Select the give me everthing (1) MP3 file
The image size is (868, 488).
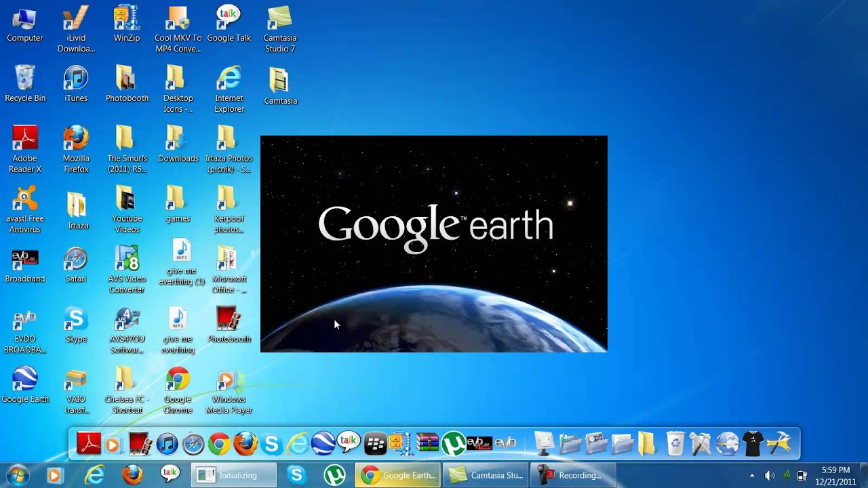coord(181,263)
